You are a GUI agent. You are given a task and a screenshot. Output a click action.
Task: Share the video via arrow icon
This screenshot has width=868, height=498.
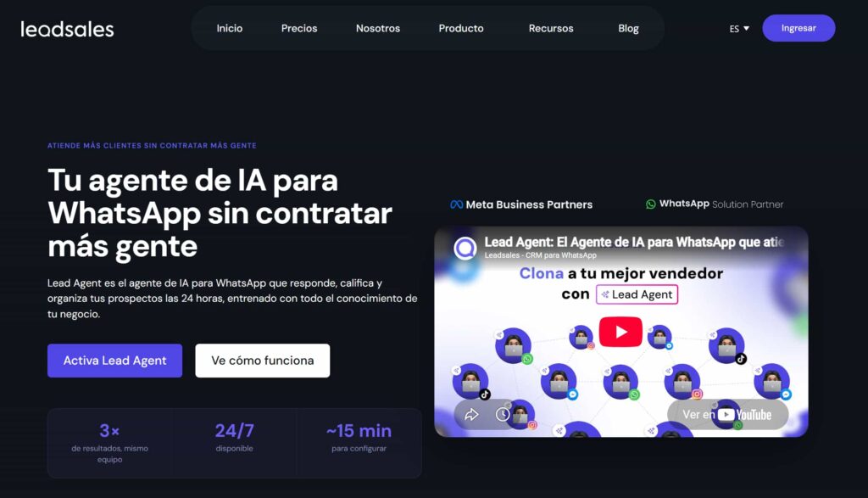(x=471, y=414)
